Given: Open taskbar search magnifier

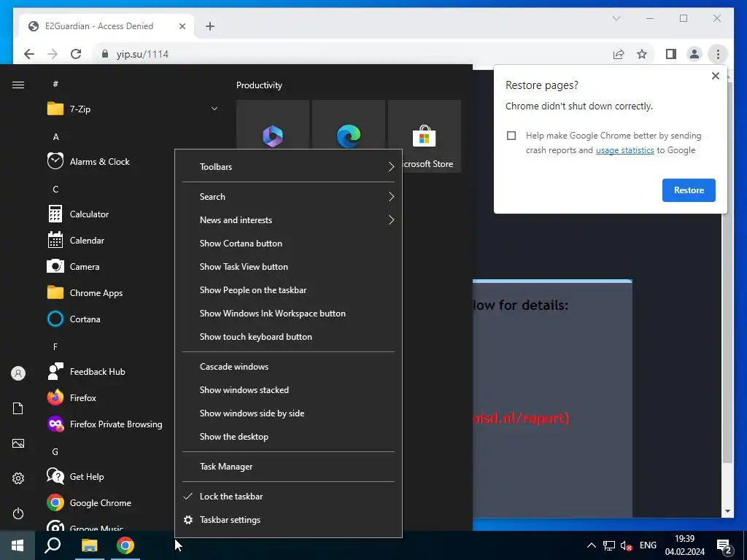Looking at the screenshot, I should (x=53, y=545).
